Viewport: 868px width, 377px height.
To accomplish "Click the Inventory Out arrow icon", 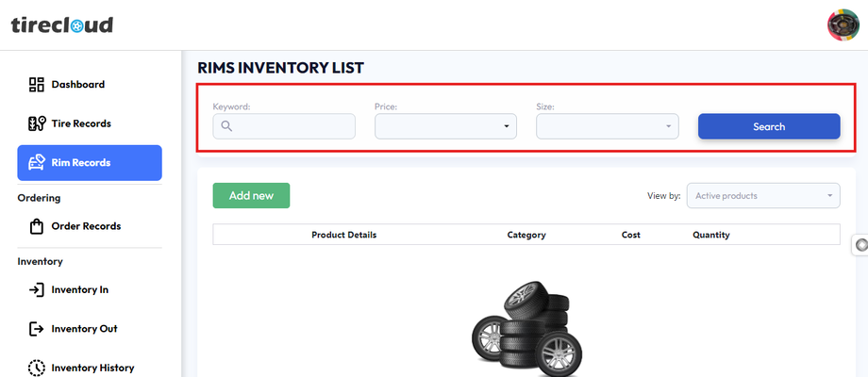I will (37, 329).
